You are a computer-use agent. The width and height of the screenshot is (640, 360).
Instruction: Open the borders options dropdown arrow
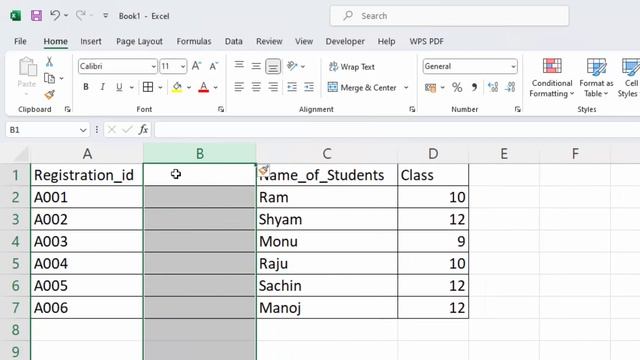[x=160, y=87]
